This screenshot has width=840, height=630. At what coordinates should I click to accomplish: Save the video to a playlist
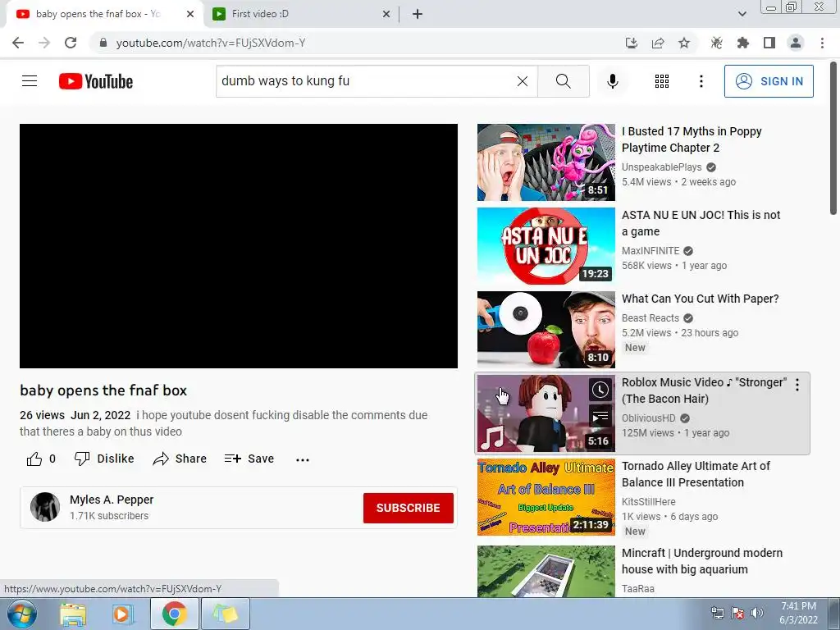(249, 459)
